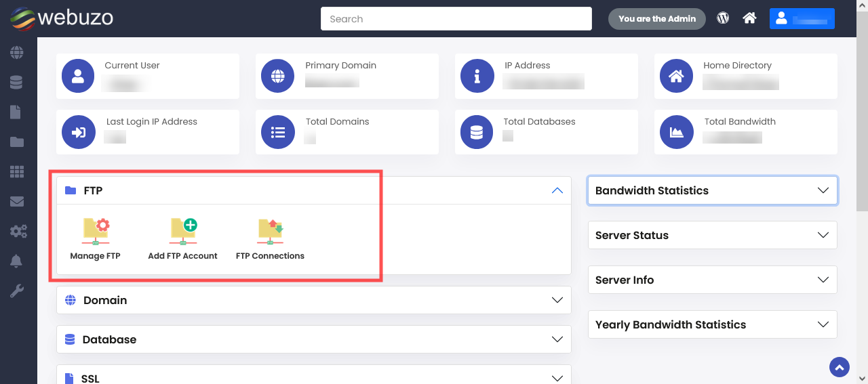Click the Total Bandwidth chart icon
The height and width of the screenshot is (384, 868).
tap(676, 132)
